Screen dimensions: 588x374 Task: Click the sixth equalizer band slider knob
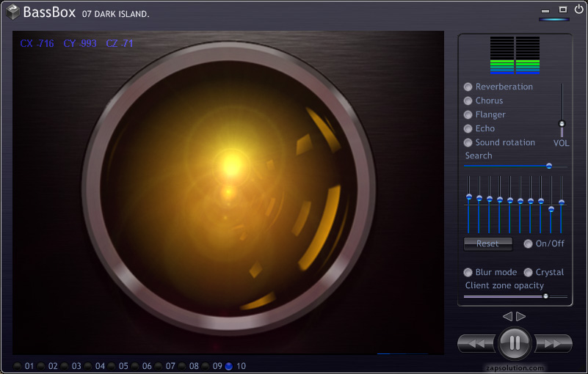coord(520,201)
